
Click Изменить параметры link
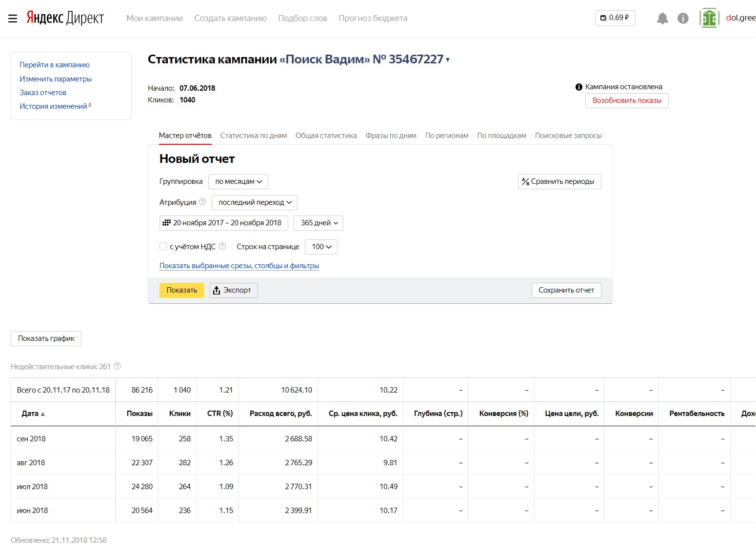56,79
